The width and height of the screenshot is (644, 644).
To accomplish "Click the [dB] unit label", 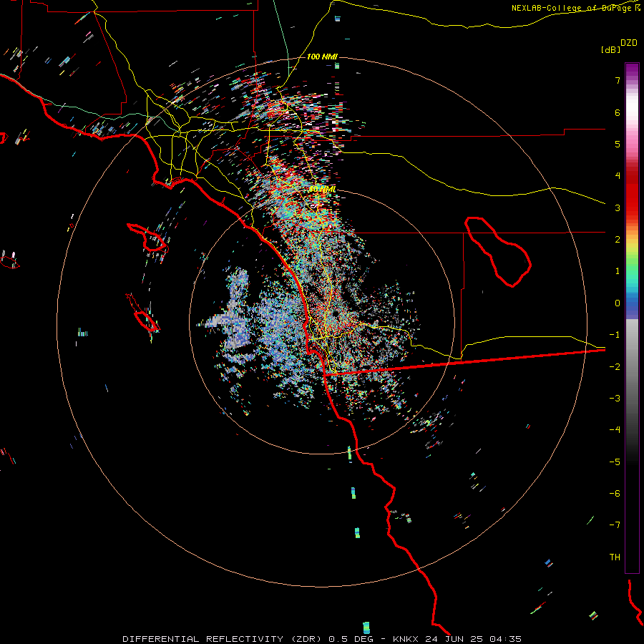I will point(610,49).
